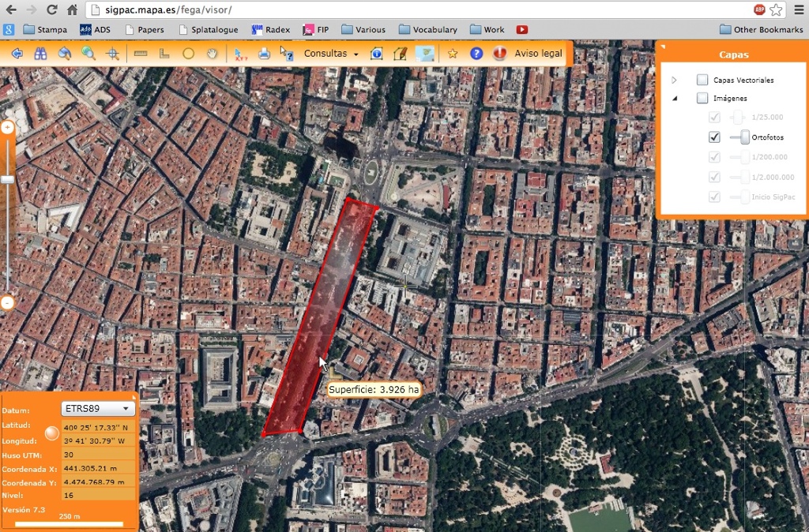Expand the Capas Vectoriales tree node
809x532 pixels.
674,80
